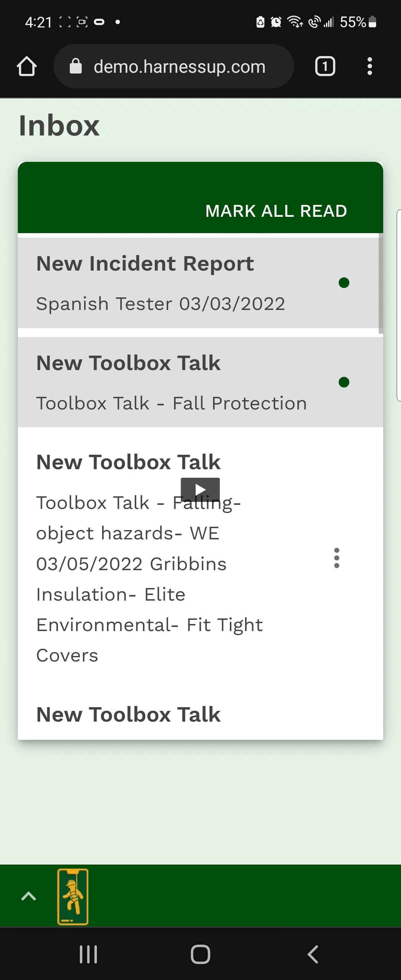Image resolution: width=401 pixels, height=980 pixels.
Task: Expand the bottom bar up chevron
Action: [29, 896]
